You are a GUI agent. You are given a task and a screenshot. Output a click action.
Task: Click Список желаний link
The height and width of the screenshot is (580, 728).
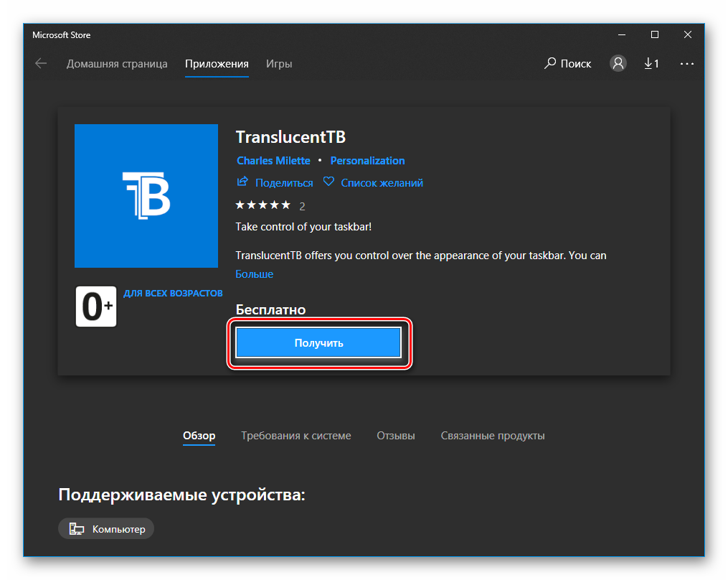pyautogui.click(x=382, y=183)
